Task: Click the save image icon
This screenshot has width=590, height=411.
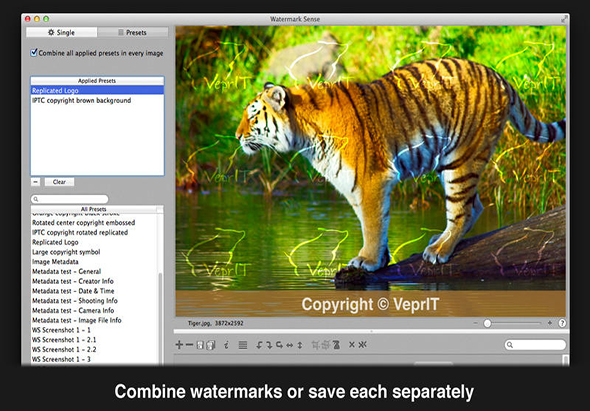Action: (x=200, y=345)
